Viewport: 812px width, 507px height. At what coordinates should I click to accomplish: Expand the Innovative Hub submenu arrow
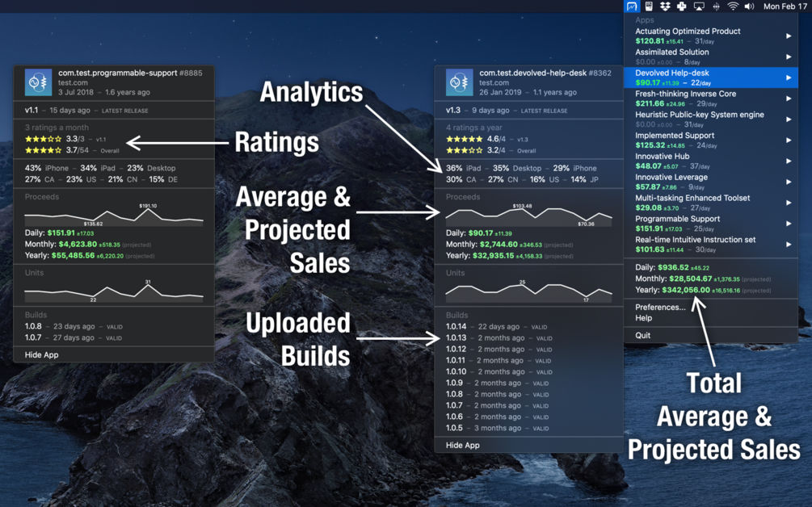(789, 161)
